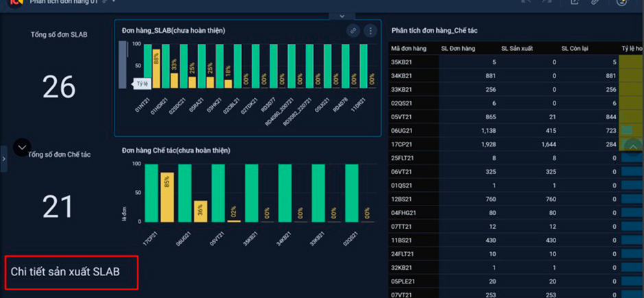Image resolution: width=644 pixels, height=298 pixels.
Task: Click the Đơn hàng_SLAB(chưa hoàn thiện) chart title
Action: click(x=174, y=31)
